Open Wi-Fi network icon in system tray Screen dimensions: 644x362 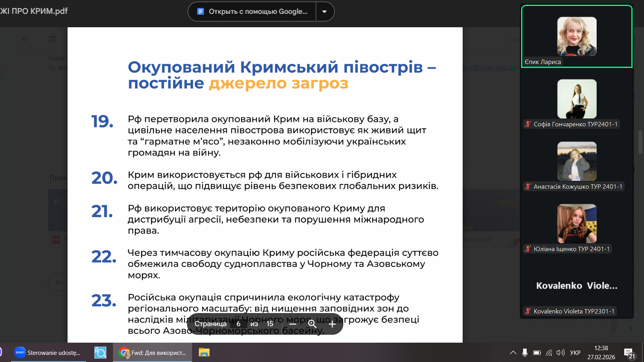click(x=549, y=353)
